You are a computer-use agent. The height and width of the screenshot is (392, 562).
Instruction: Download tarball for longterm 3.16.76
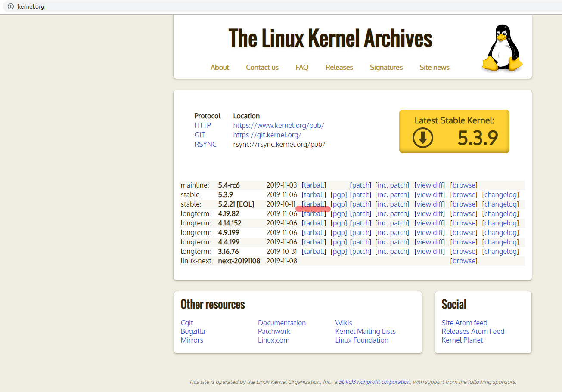pyautogui.click(x=314, y=251)
